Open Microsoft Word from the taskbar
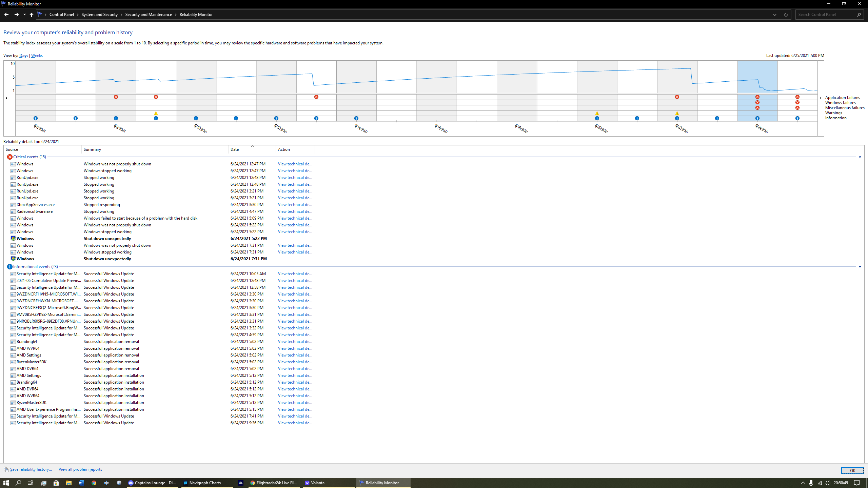 click(x=81, y=483)
